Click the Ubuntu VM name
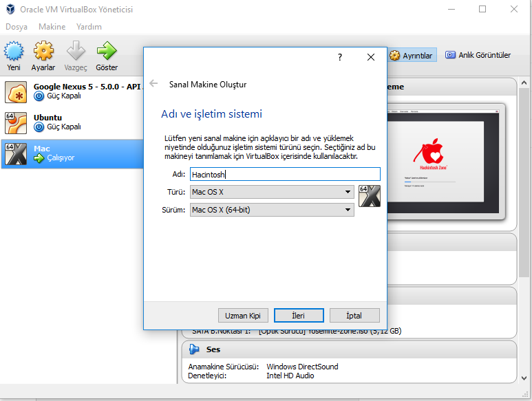The image size is (532, 401). [x=47, y=118]
